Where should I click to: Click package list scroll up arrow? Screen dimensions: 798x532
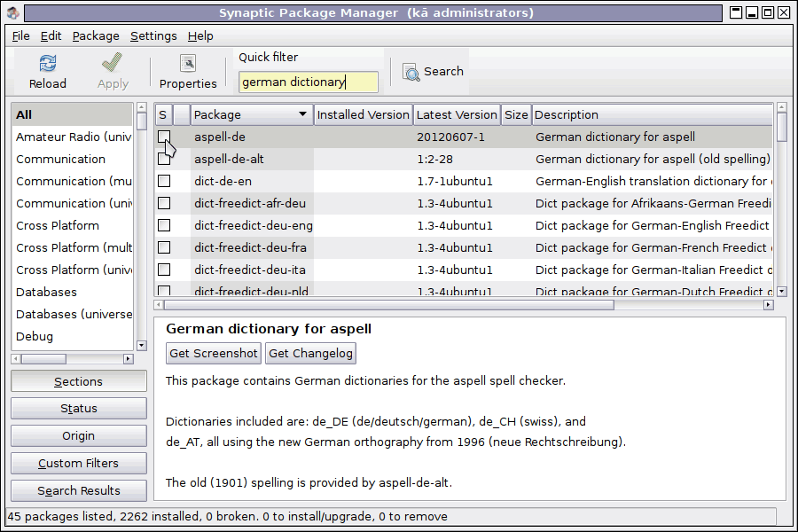pyautogui.click(x=782, y=107)
